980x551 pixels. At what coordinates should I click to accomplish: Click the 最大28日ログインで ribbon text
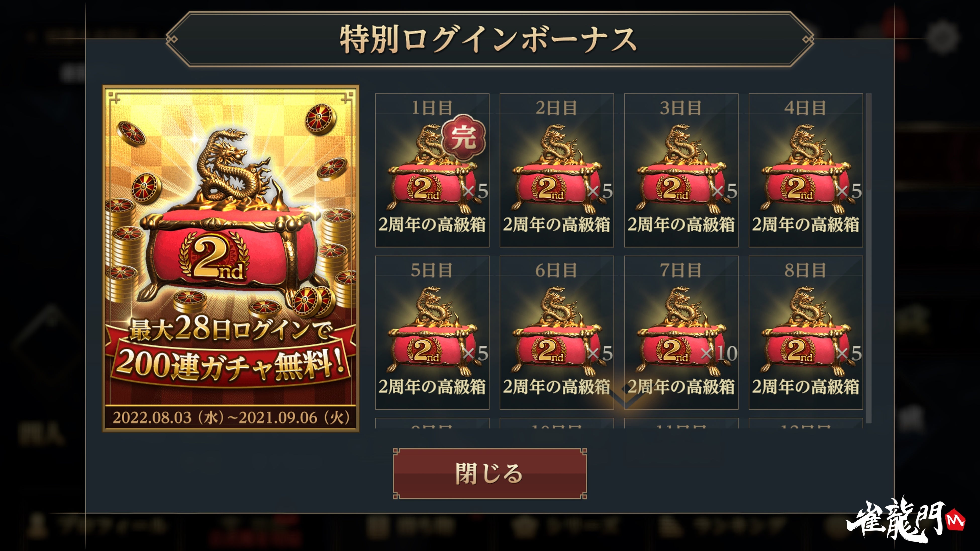click(230, 329)
